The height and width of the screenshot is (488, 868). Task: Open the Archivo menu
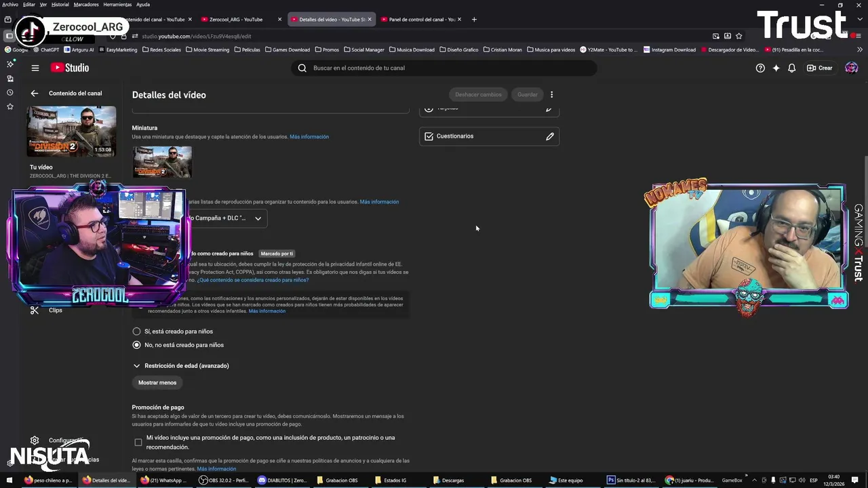tap(10, 4)
